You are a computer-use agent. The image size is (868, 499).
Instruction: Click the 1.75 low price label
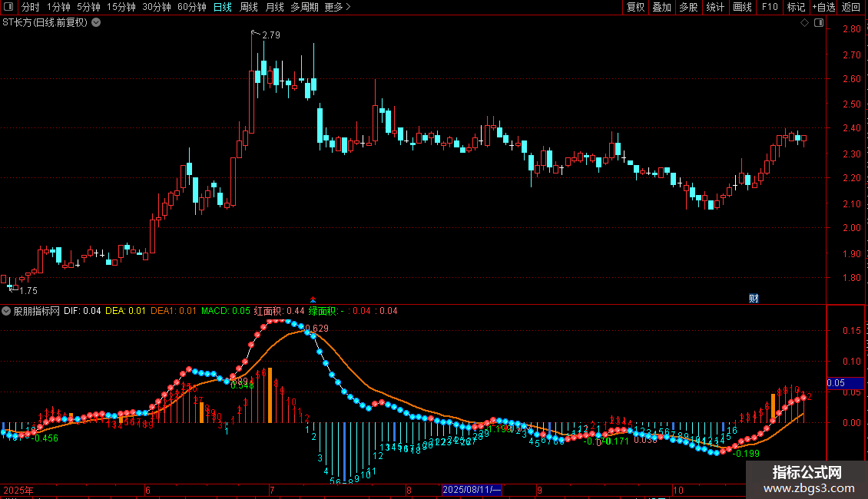pos(28,291)
